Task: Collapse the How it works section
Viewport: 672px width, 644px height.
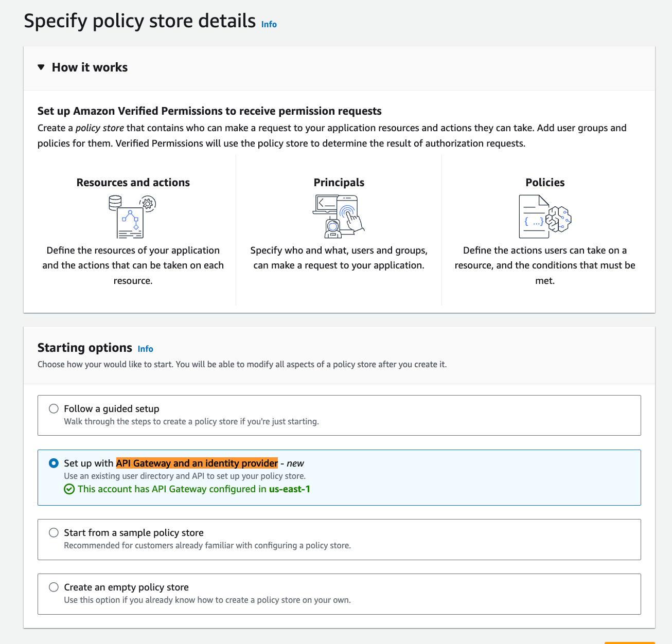Action: click(x=41, y=67)
